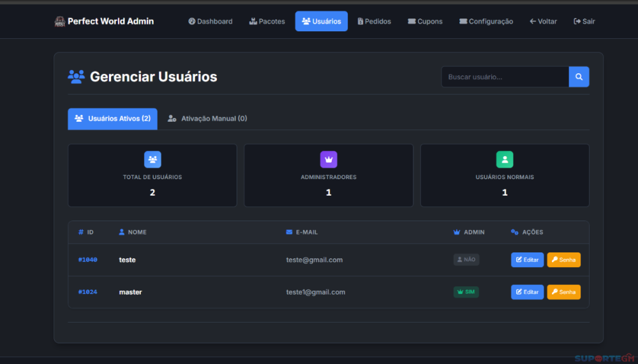
Task: Open Configuração from the top navigation
Action: coord(486,22)
